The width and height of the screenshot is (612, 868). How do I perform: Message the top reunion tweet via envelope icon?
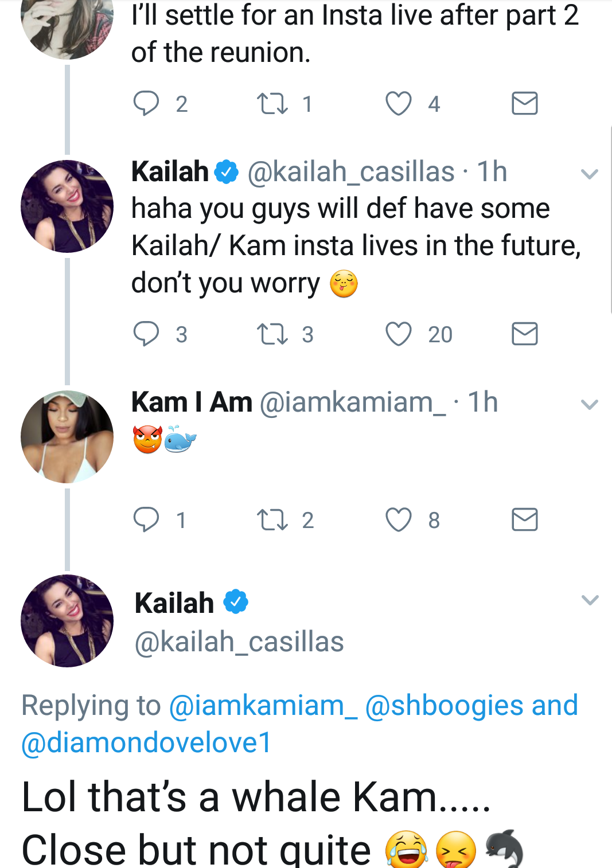point(525,103)
